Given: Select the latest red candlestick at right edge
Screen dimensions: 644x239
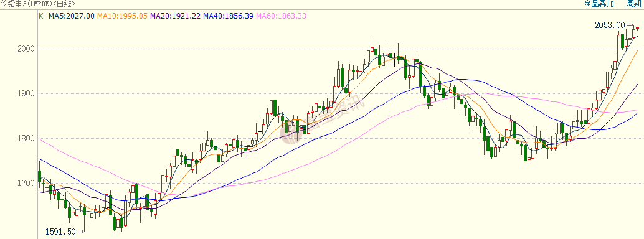Looking at the screenshot, I should click(x=637, y=29).
